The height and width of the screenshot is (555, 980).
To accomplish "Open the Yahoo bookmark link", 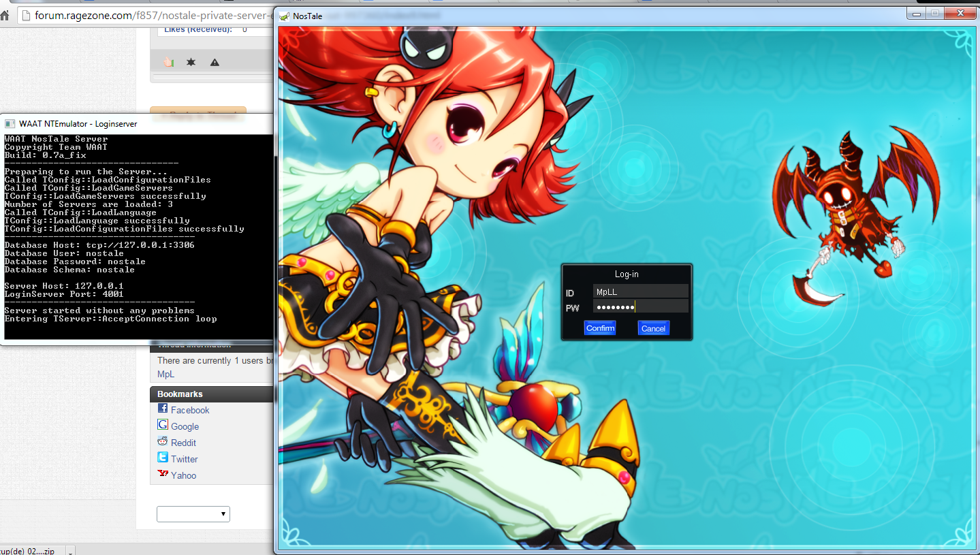I will click(184, 475).
